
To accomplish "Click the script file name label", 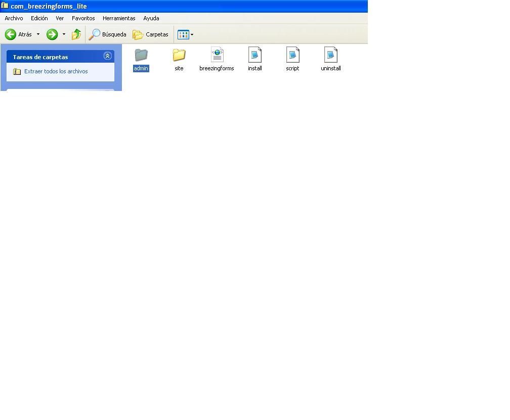I will [x=293, y=68].
